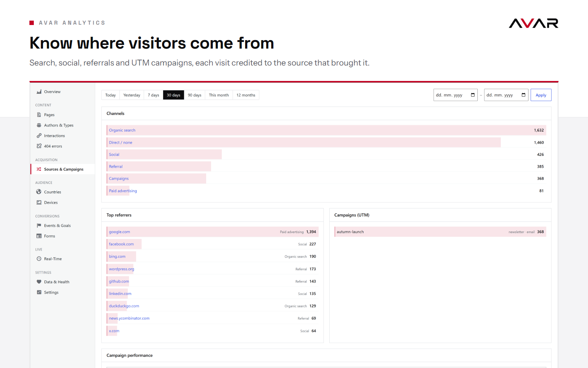Click Authors & Types people icon
This screenshot has height=368, width=588.
point(39,125)
